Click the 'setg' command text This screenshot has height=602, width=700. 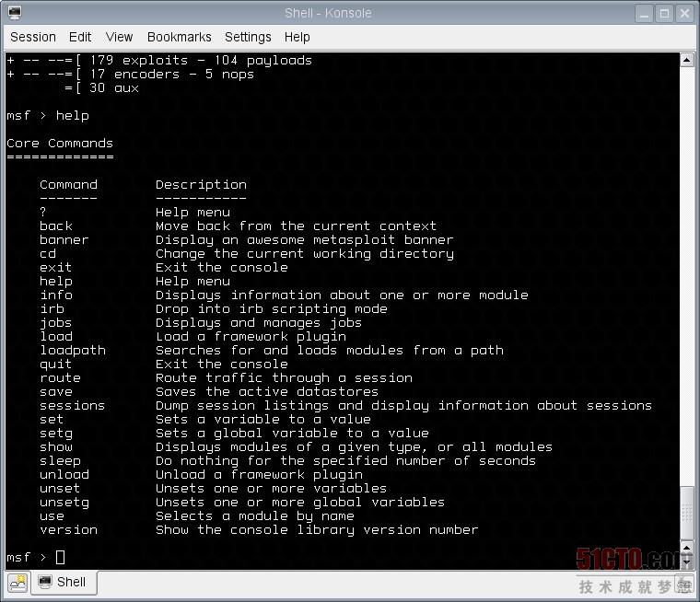point(56,434)
